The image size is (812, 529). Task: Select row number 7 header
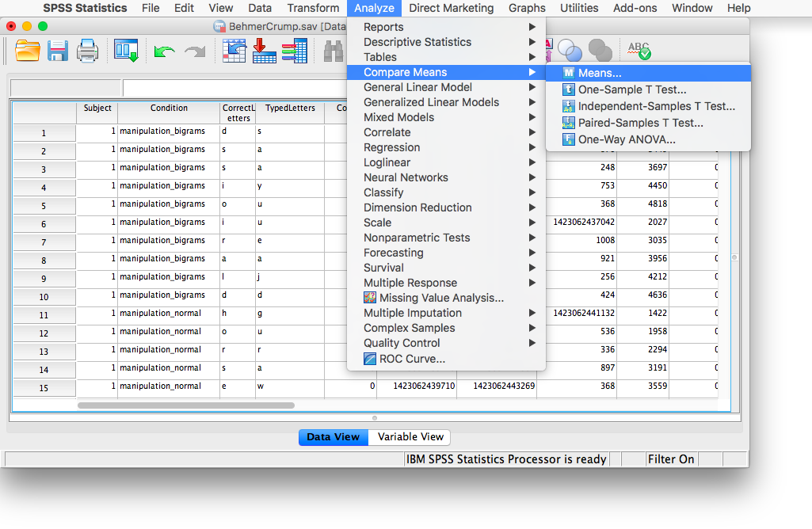[44, 242]
